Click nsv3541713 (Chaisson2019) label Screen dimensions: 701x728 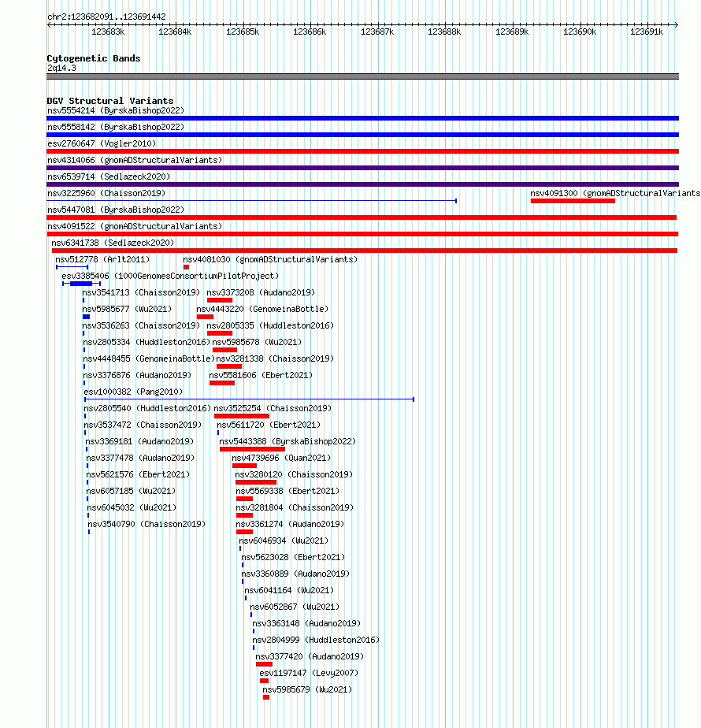click(141, 292)
